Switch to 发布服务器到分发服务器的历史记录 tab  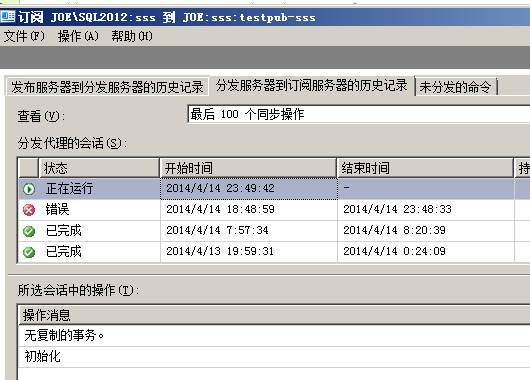pos(107,87)
